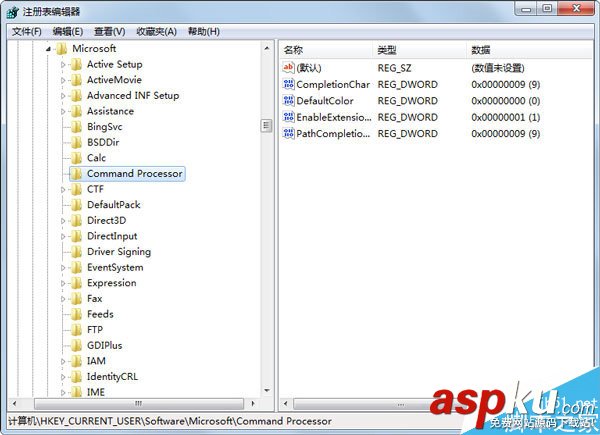This screenshot has width=600, height=435.
Task: Select the DirectInput key
Action: 112,236
